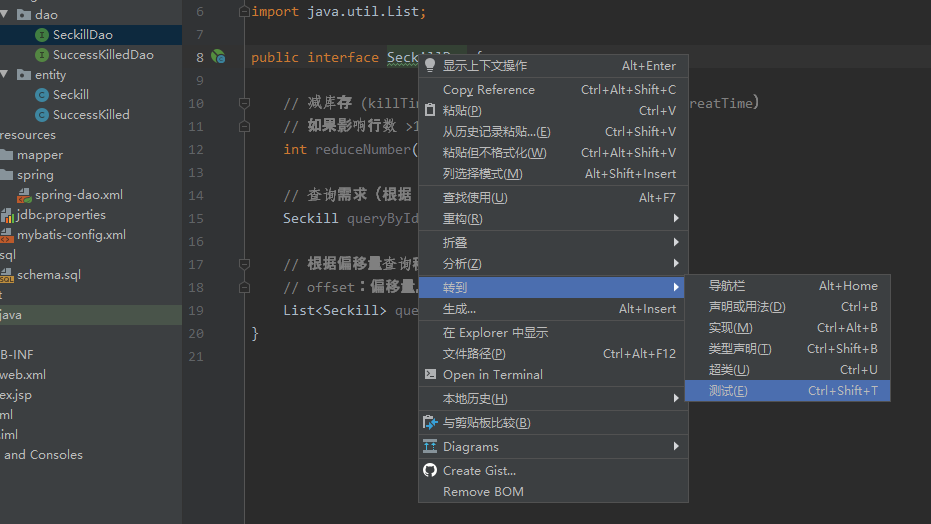The width and height of the screenshot is (931, 524).
Task: Select 测试(E) in submenu
Action: click(787, 390)
